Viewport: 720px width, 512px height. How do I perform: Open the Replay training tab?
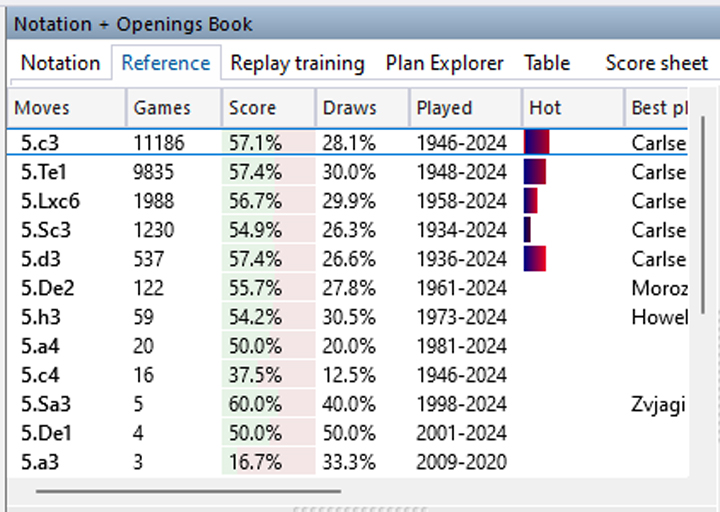[x=297, y=63]
